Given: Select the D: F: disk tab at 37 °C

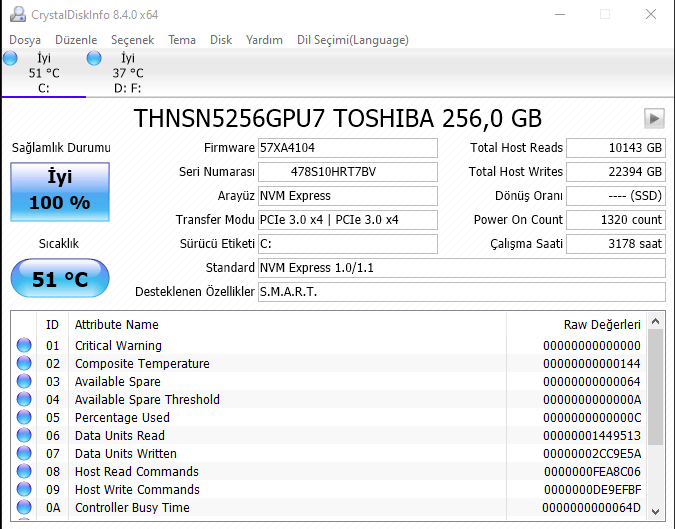Looking at the screenshot, I should tap(128, 73).
